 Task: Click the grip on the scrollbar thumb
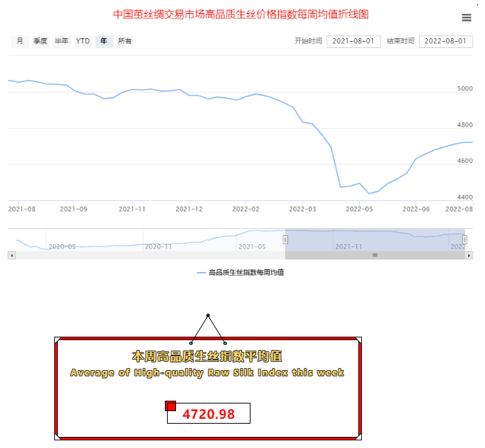coord(375,255)
